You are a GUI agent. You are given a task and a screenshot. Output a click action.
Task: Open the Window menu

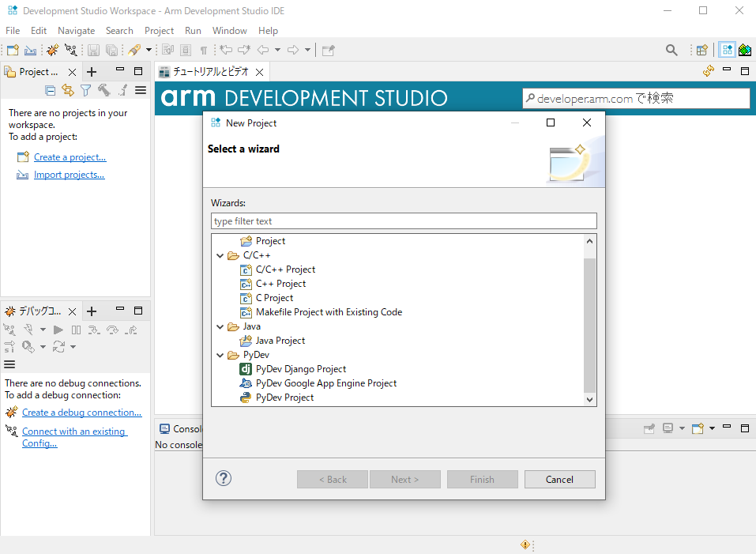pos(230,30)
